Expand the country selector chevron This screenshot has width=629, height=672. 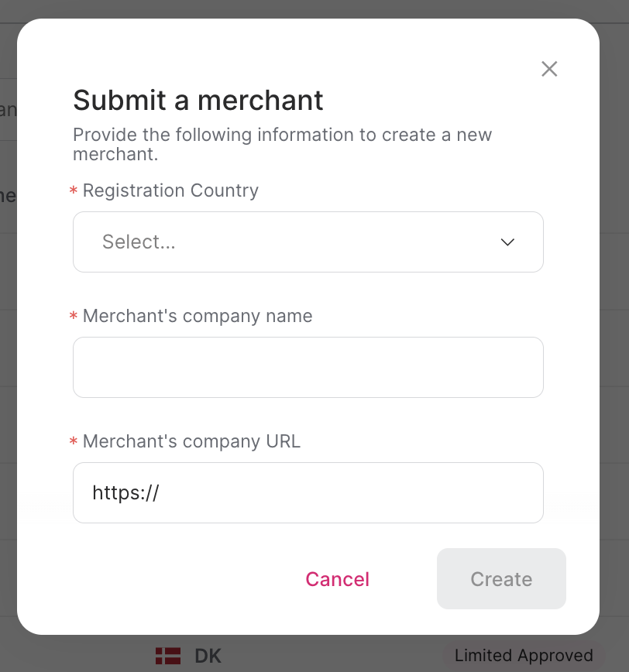507,242
